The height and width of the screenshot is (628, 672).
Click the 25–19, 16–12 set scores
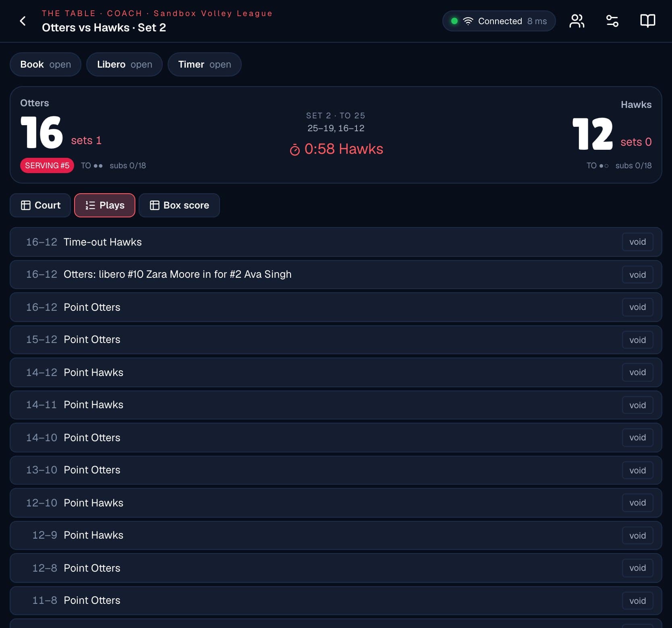tap(336, 128)
